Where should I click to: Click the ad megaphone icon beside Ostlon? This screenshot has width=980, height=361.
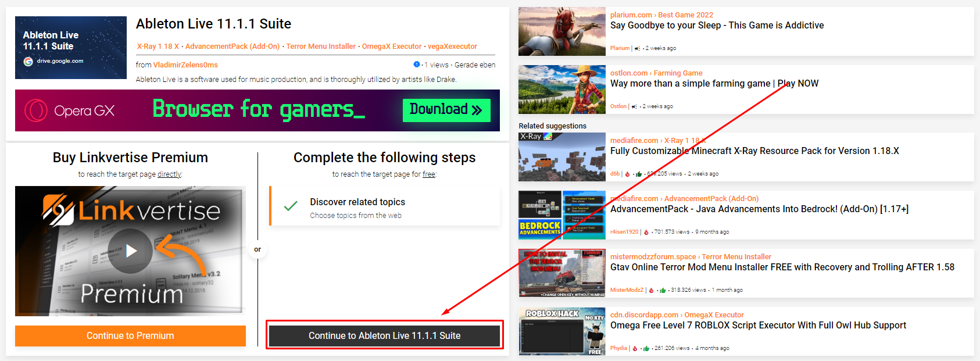coord(634,106)
